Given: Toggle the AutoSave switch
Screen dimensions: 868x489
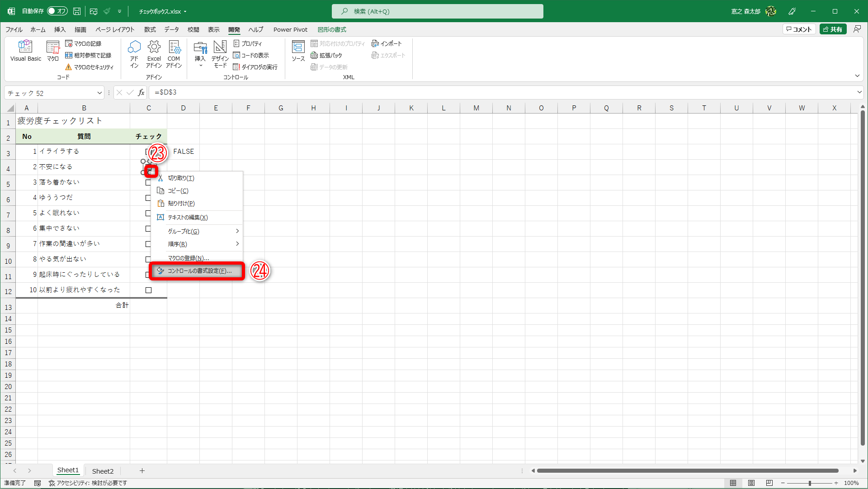Looking at the screenshot, I should click(57, 11).
